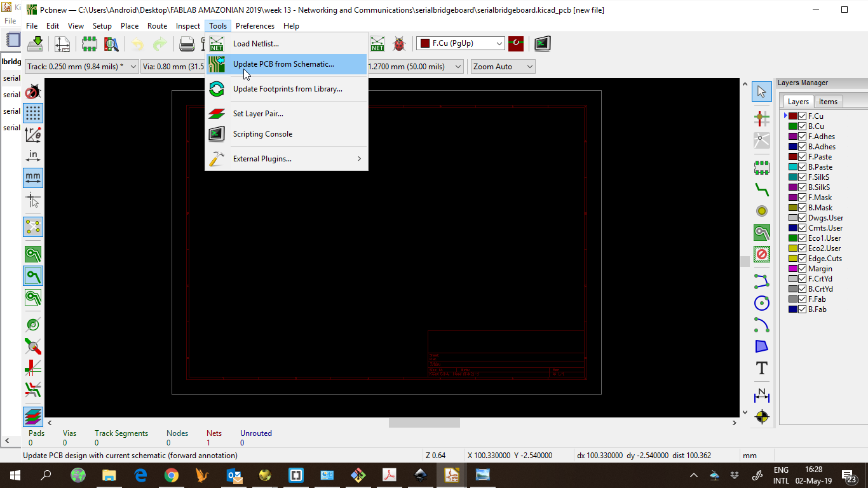
Task: Run Design Rules Check ladybug icon
Action: (x=399, y=44)
